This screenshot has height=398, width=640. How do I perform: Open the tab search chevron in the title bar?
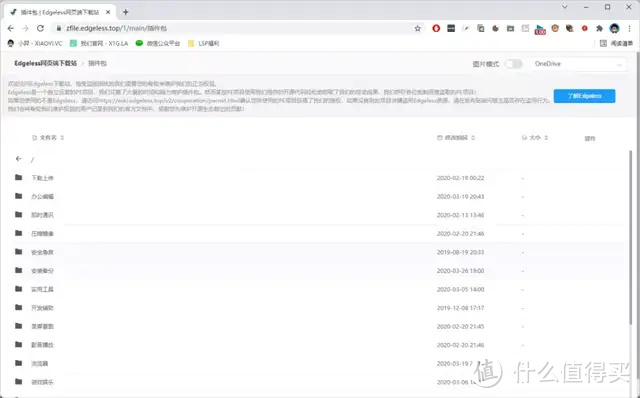(564, 7)
